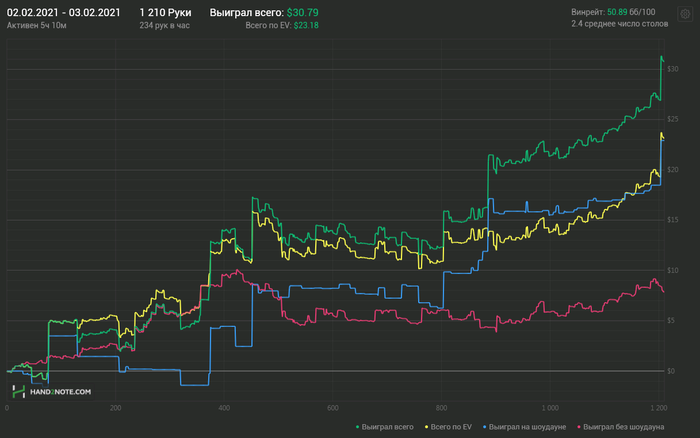Screen dimensions: 700x438
Task: Toggle the 'Выиграл на шоудауне' blue legend entry
Action: (524, 427)
